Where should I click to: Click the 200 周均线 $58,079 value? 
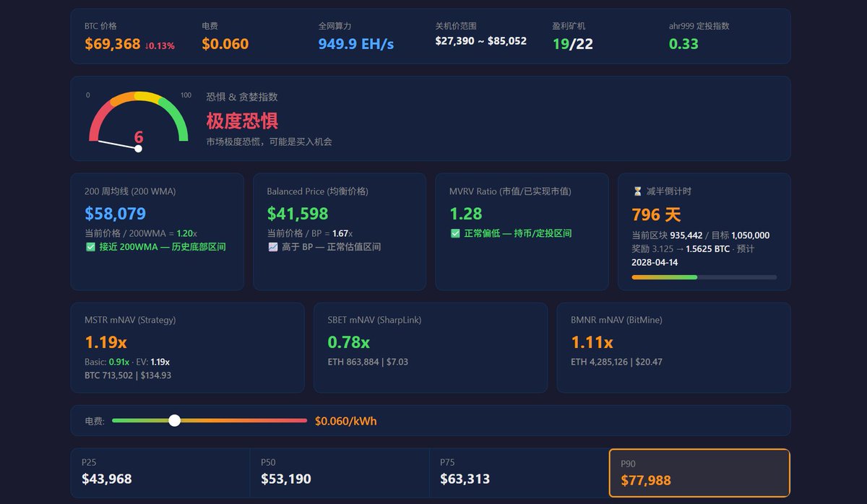pos(116,214)
